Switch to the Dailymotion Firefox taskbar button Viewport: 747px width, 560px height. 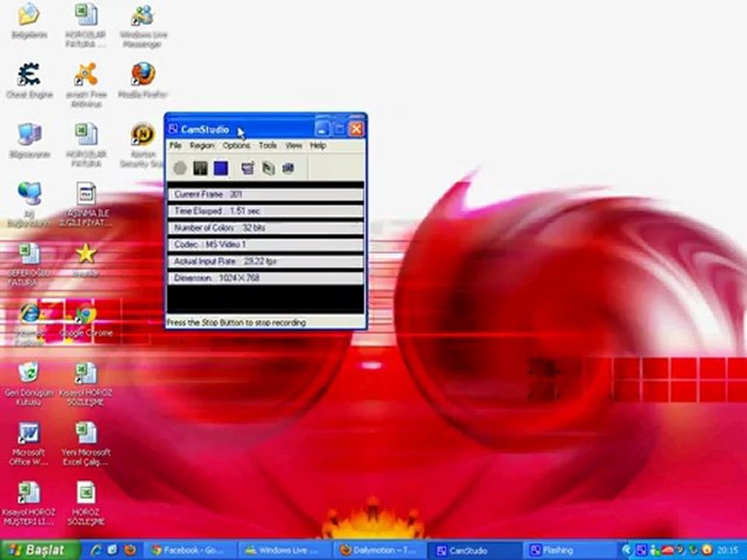(380, 551)
